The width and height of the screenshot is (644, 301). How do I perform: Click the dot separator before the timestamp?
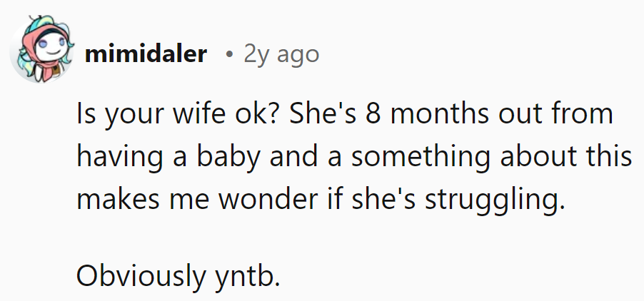[x=226, y=55]
